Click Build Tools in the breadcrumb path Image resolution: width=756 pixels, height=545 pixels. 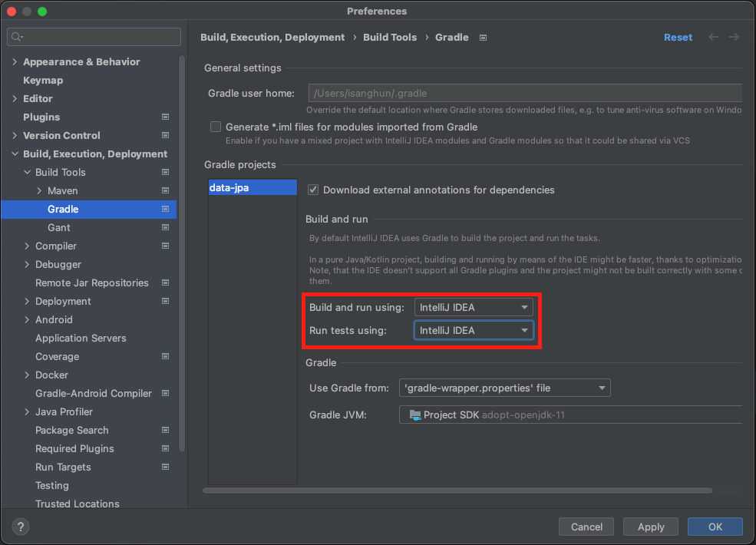pos(390,37)
